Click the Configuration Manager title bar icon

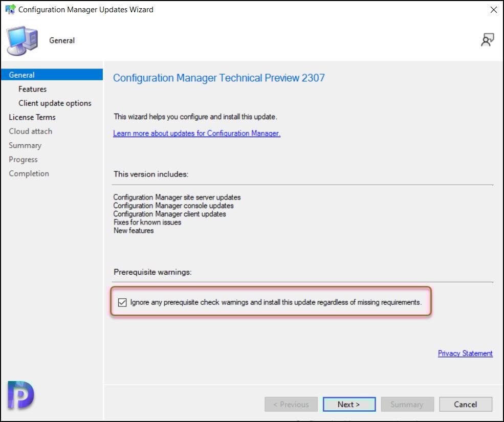[x=10, y=9]
